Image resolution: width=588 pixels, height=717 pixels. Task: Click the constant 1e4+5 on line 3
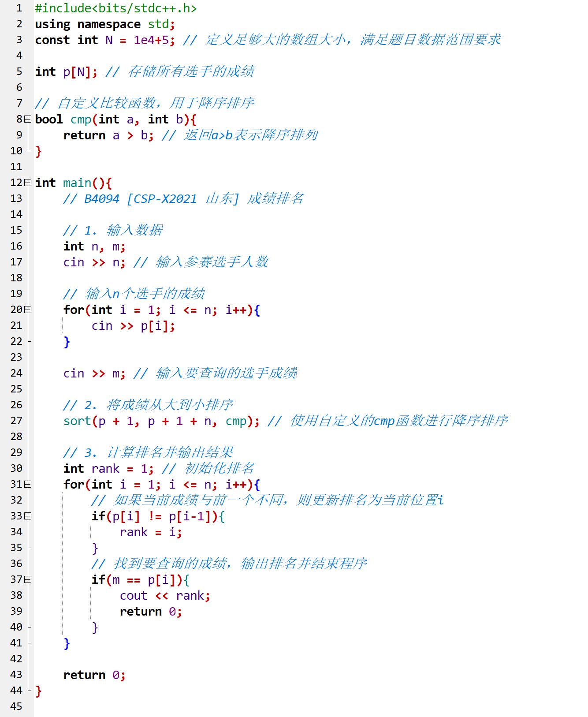coord(151,40)
